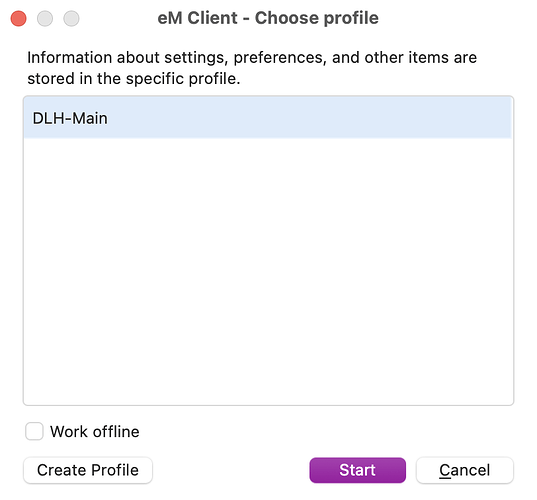
Task: Click the highlighted row right of DLH-Main
Action: click(x=308, y=118)
